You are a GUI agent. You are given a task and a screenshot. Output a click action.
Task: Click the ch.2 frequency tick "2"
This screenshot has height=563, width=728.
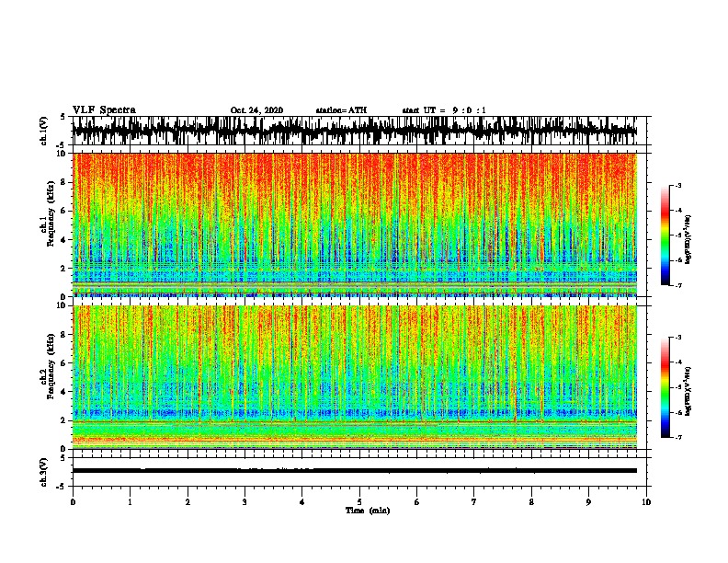tap(63, 420)
